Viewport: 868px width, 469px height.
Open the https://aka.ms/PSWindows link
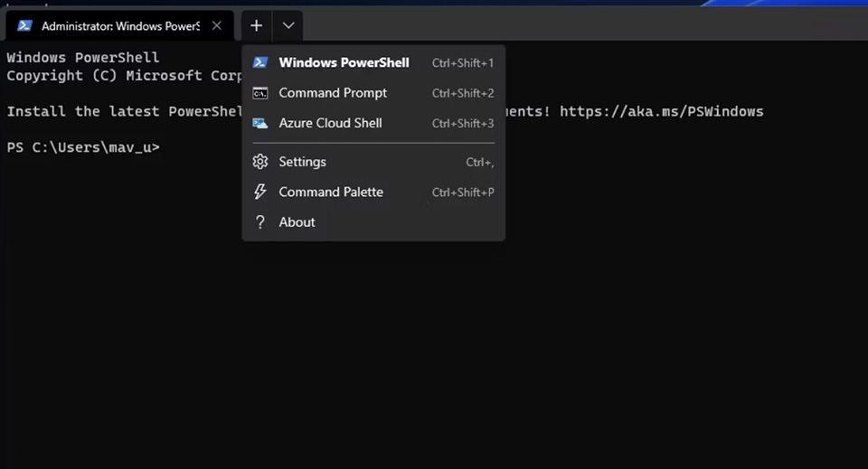coord(662,111)
